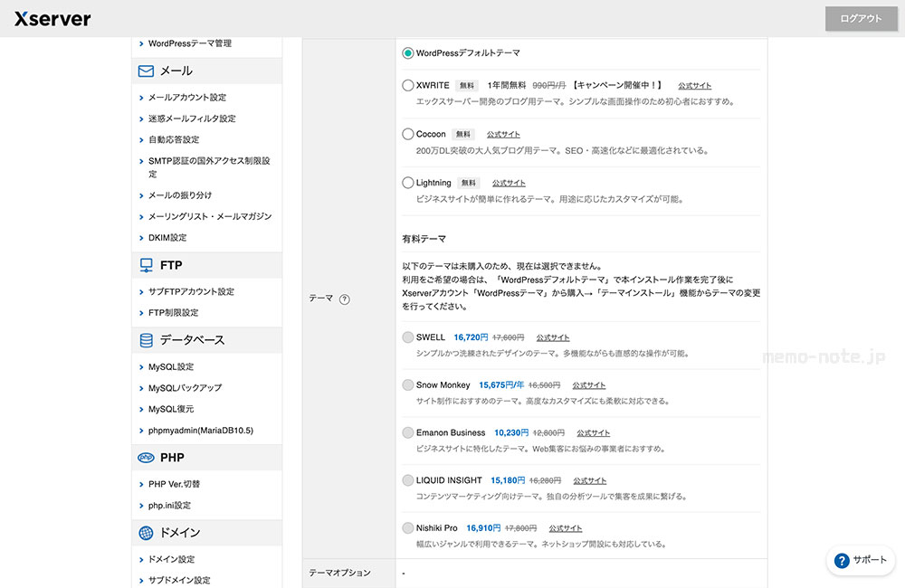The width and height of the screenshot is (905, 588).
Task: Select the Emanon Business radio button
Action: tap(407, 432)
